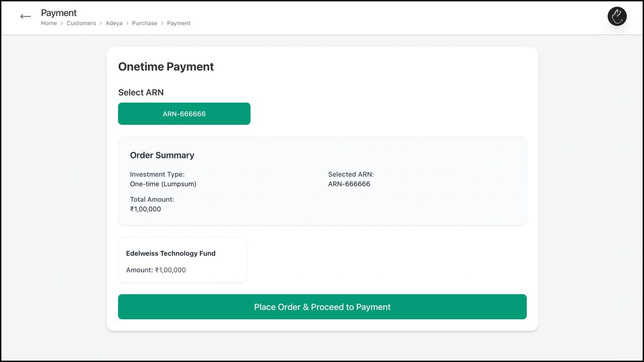Viewport: 644px width, 362px height.
Task: Click the chevron after Customers breadcrumb
Action: point(101,23)
